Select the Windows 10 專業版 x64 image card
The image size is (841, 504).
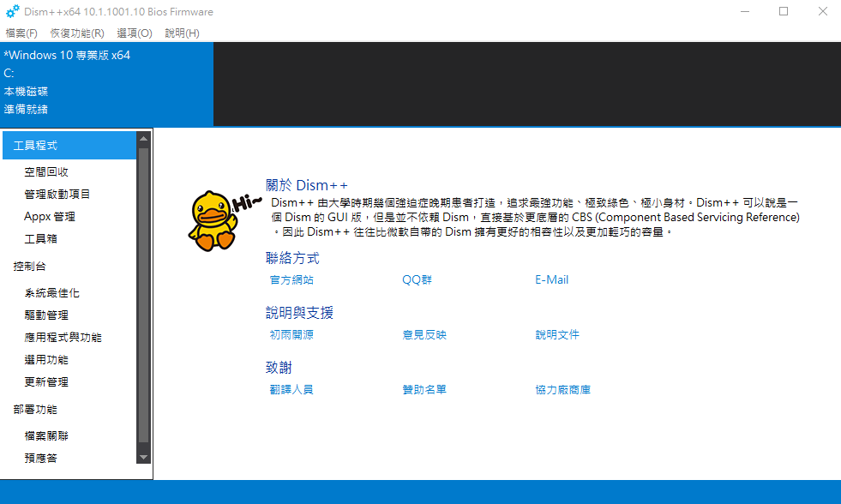click(x=106, y=83)
